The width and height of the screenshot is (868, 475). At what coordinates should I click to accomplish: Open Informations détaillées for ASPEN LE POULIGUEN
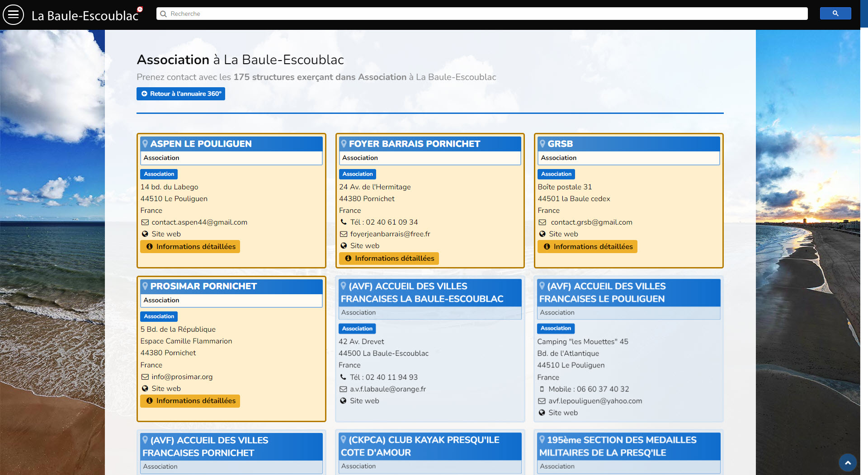190,247
